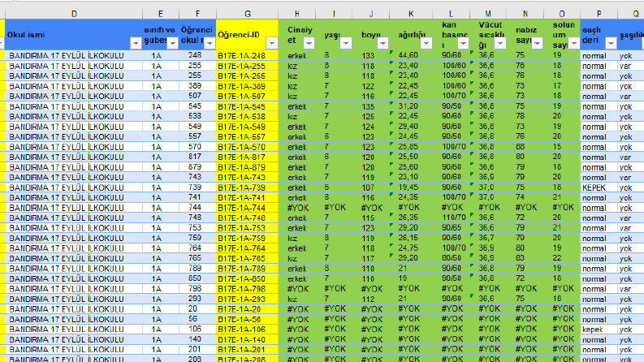This screenshot has width=644, height=362.
Task: Select column E header
Action: (x=161, y=14)
